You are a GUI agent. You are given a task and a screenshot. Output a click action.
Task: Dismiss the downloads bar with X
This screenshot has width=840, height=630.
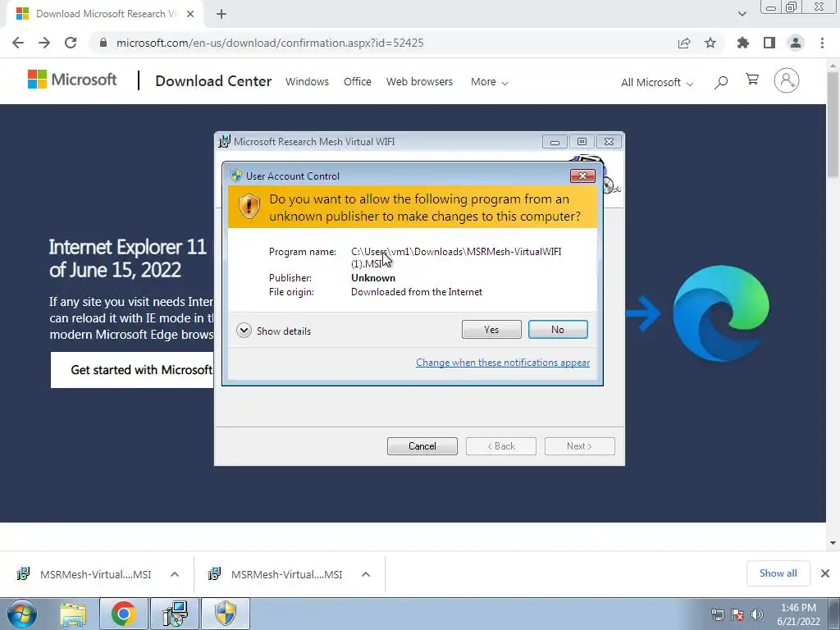coord(825,573)
